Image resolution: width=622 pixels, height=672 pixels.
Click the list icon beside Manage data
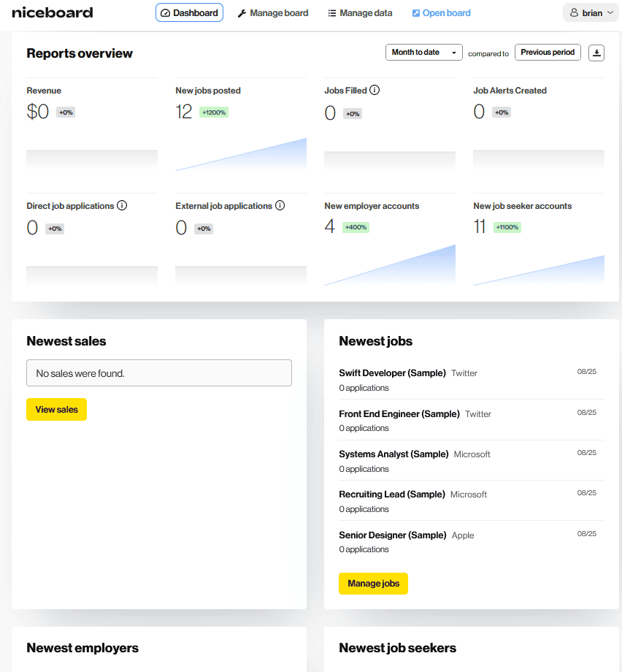coord(331,12)
